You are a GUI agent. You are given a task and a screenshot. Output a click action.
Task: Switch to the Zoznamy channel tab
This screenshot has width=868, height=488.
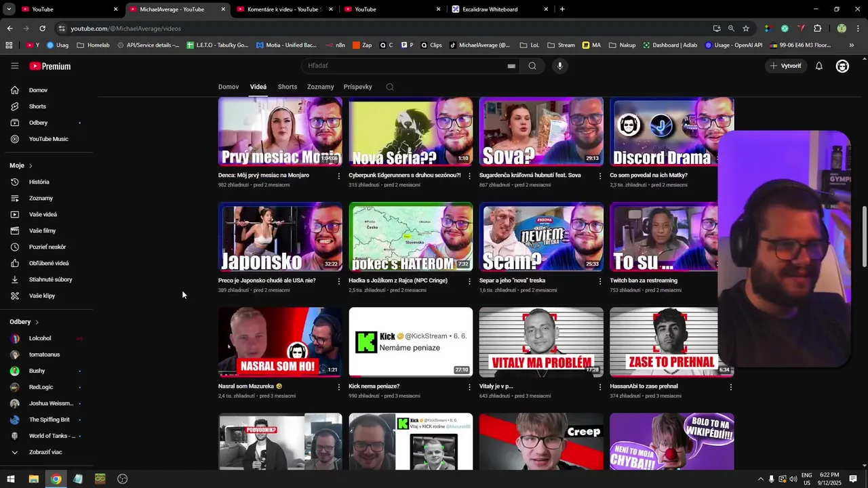320,87
